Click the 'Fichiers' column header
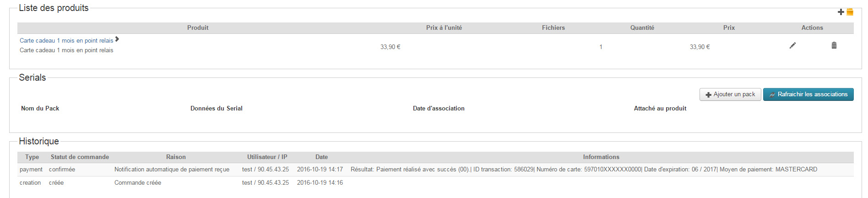 [553, 28]
